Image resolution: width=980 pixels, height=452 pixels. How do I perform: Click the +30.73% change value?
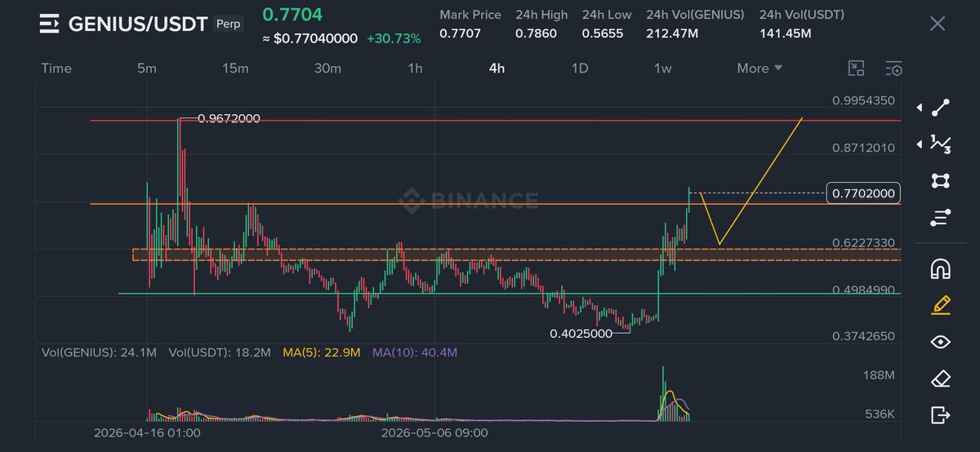[394, 38]
